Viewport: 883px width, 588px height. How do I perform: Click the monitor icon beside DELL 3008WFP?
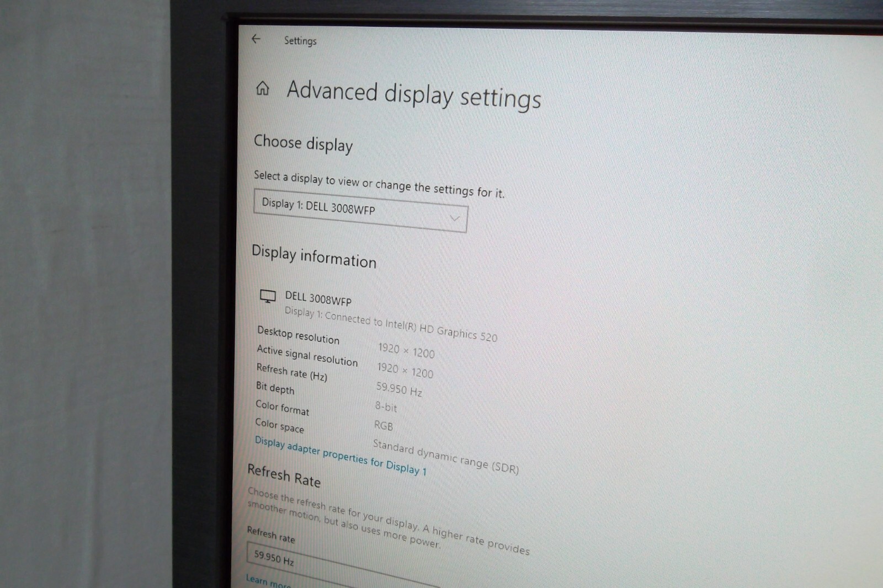tap(268, 296)
